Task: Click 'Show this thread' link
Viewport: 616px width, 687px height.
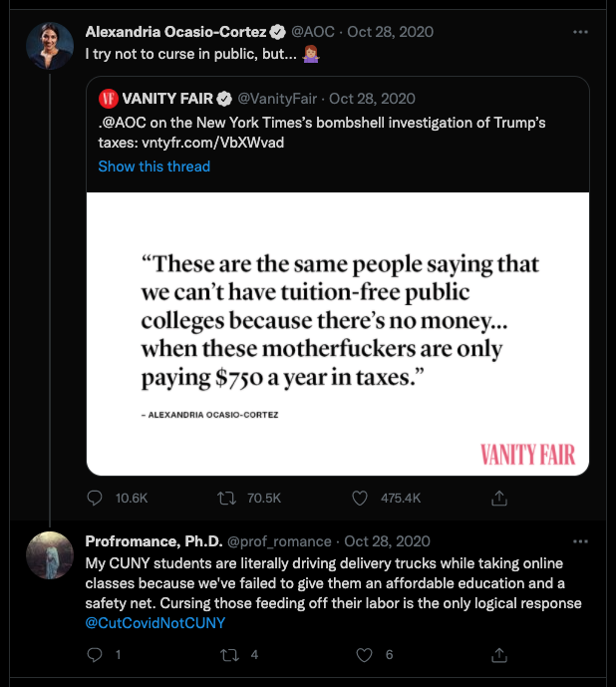Action: (154, 167)
